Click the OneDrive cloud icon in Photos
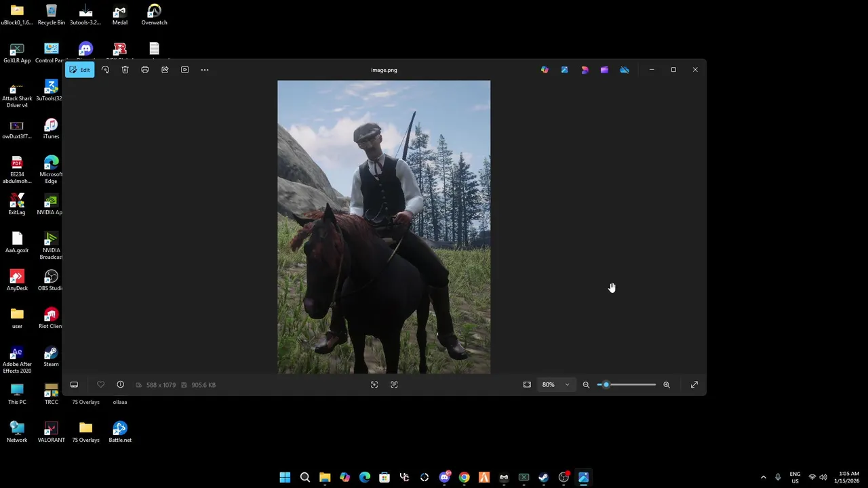868x488 pixels. tap(625, 70)
